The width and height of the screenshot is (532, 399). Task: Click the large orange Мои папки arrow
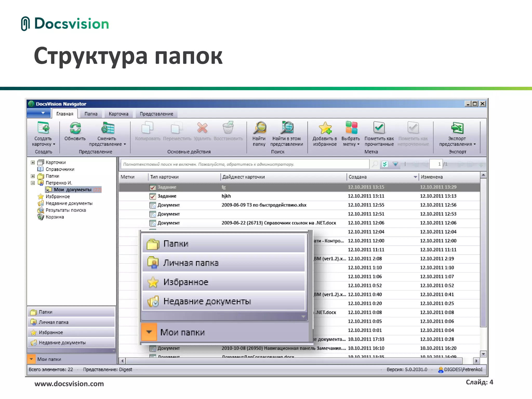pos(149,332)
